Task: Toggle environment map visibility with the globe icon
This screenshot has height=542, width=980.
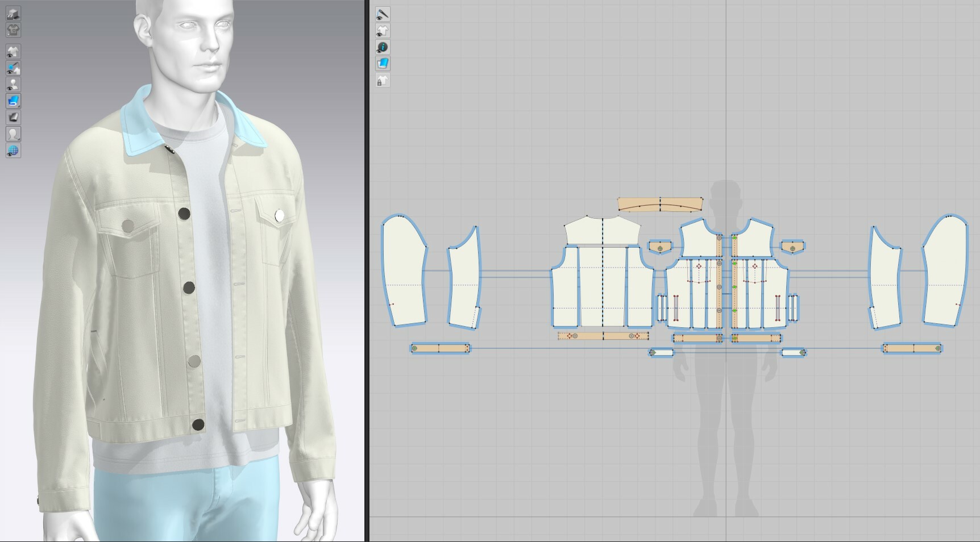Action: click(14, 151)
